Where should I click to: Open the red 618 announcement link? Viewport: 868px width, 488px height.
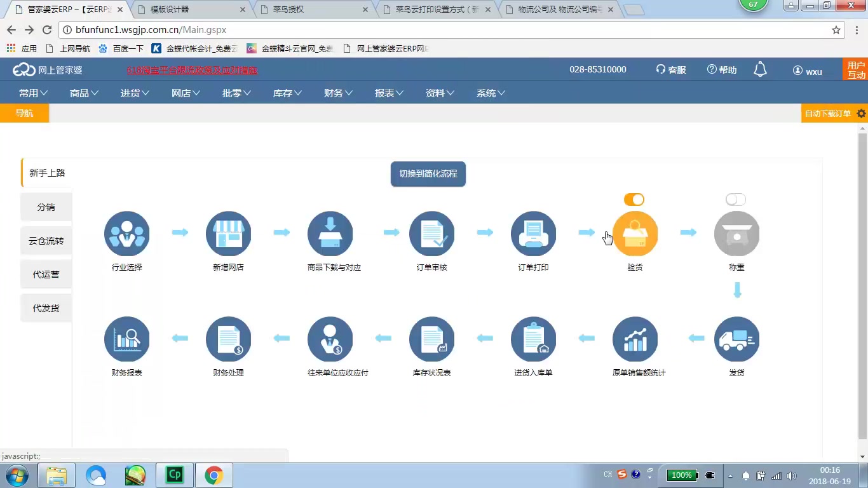[x=192, y=71]
